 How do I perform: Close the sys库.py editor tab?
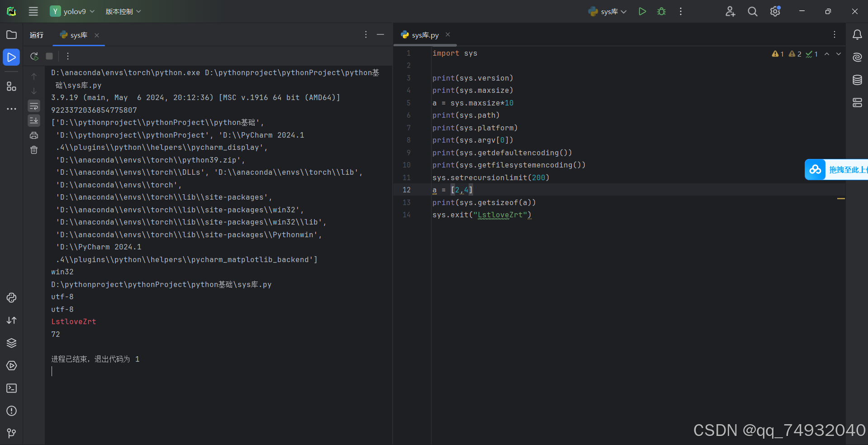click(x=448, y=34)
